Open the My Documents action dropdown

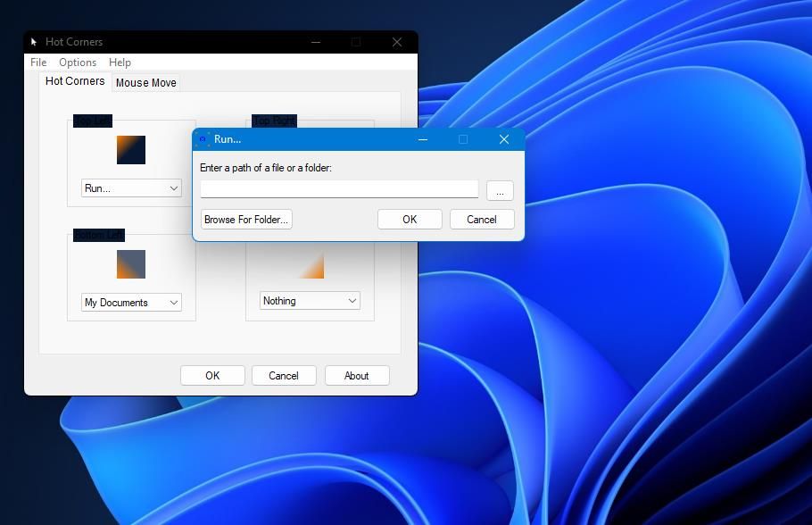[x=131, y=302]
